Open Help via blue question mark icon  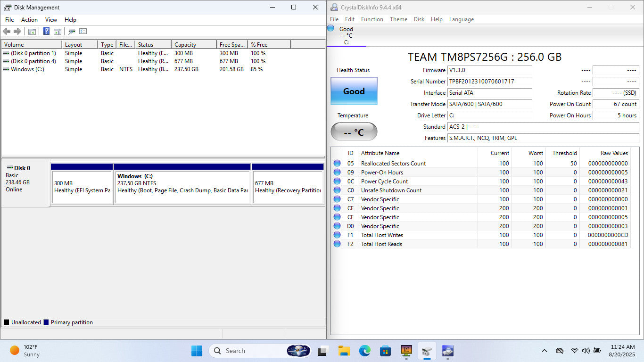click(46, 32)
